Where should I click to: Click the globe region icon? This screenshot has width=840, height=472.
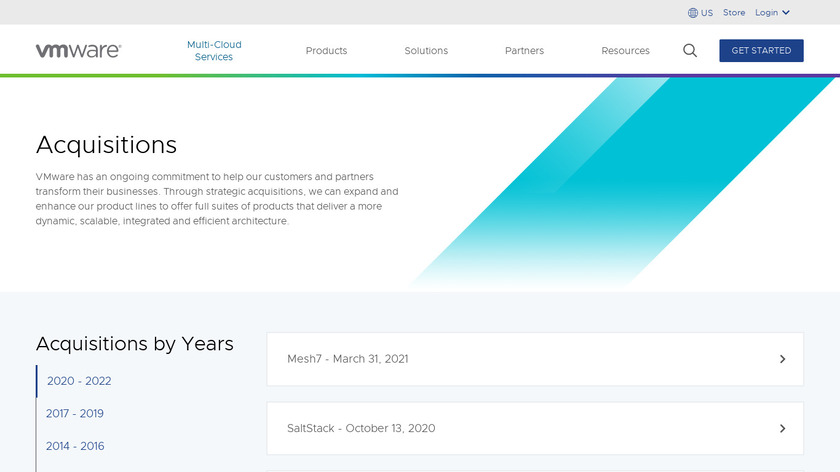tap(693, 13)
